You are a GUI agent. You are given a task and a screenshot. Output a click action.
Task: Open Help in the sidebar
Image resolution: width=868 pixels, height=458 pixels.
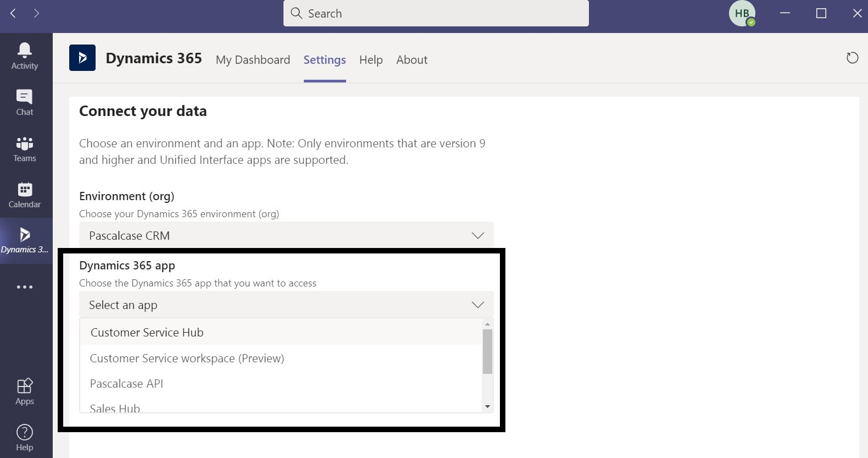(x=25, y=438)
